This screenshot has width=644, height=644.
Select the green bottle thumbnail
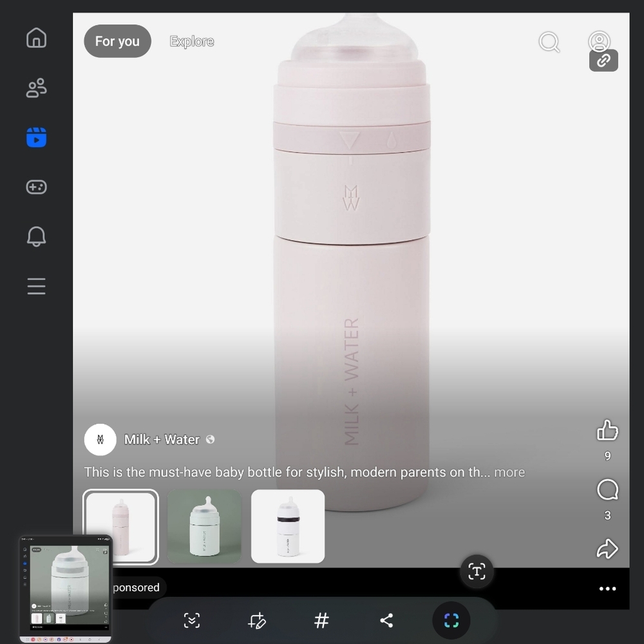click(x=204, y=526)
